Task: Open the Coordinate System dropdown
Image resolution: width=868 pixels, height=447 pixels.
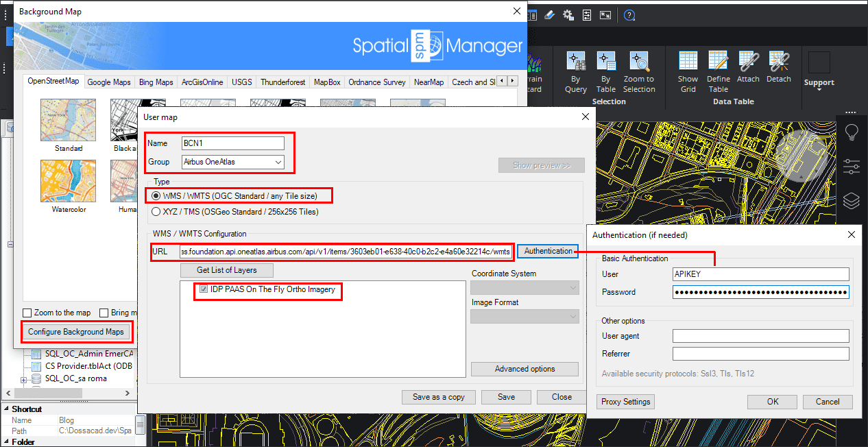Action: coord(525,289)
